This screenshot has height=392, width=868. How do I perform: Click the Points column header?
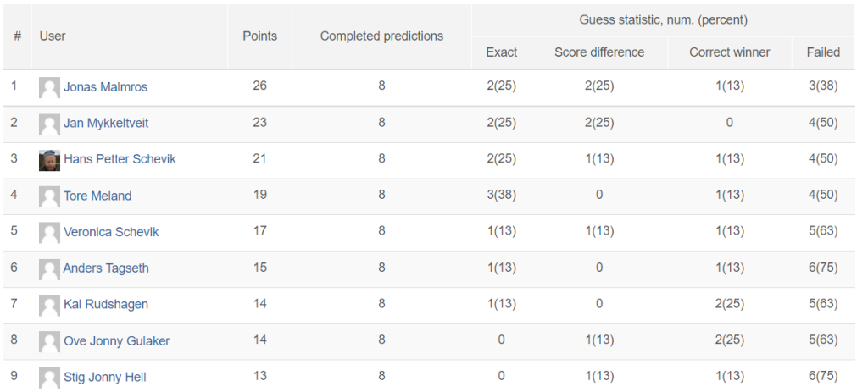(259, 36)
